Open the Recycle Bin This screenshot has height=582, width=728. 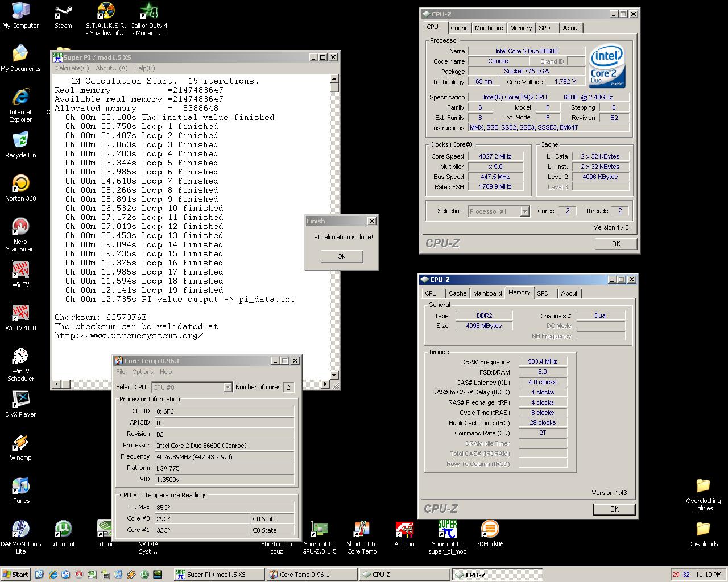(20, 145)
